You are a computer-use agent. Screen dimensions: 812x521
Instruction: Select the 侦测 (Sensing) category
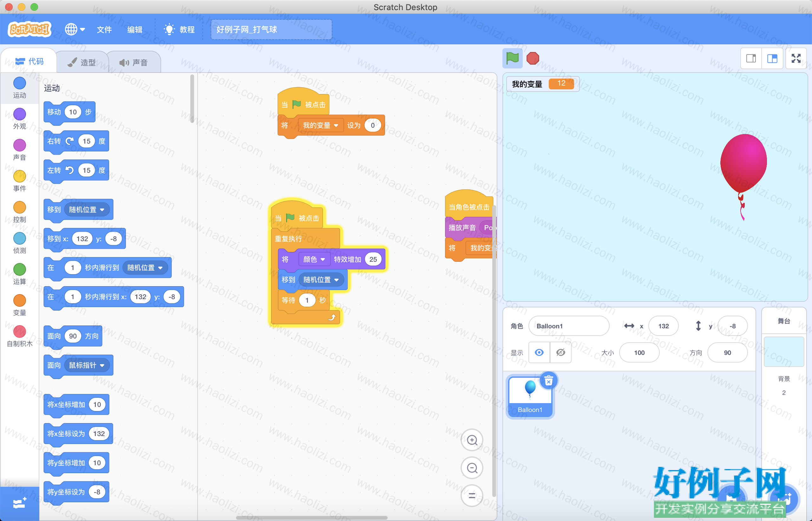[x=19, y=243]
